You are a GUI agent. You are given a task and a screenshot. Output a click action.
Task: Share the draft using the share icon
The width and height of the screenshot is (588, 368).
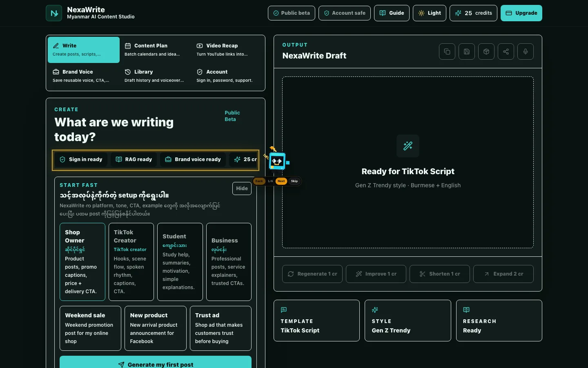(506, 52)
